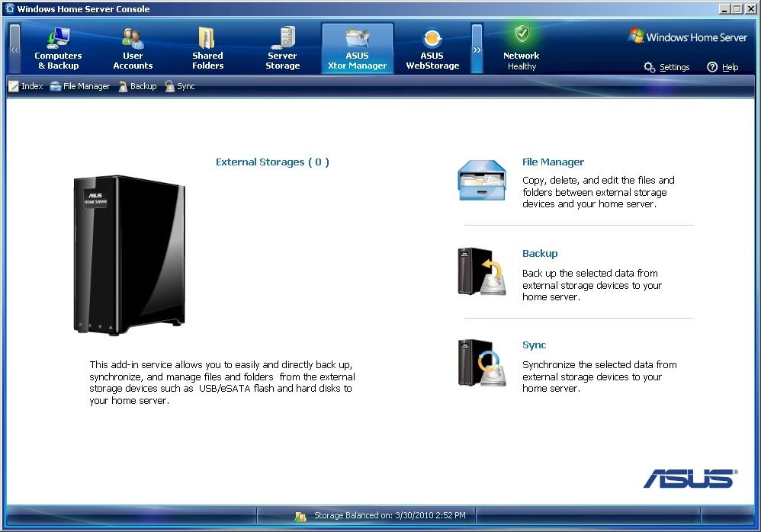Switch to the Shared Folders tab
The width and height of the screenshot is (761, 532).
point(207,49)
